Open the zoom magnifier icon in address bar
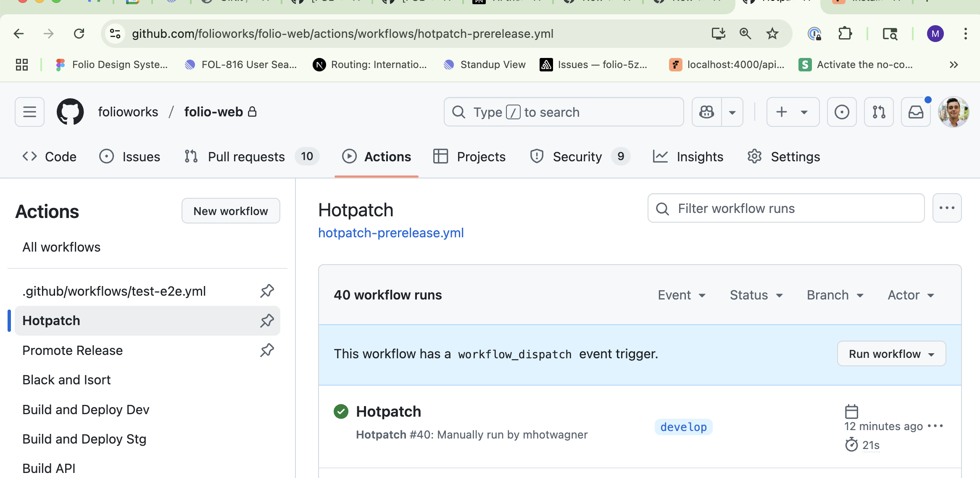980x478 pixels. 745,34
